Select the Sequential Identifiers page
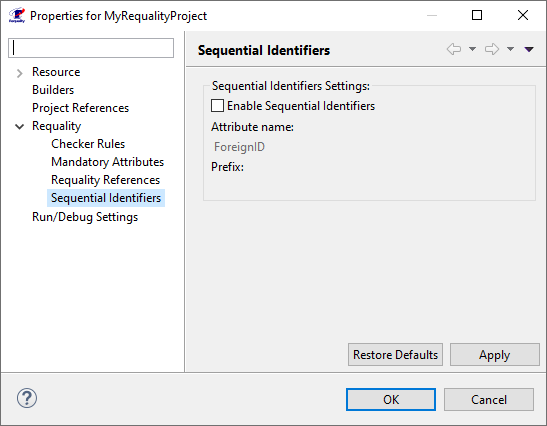The image size is (547, 426). 106,198
